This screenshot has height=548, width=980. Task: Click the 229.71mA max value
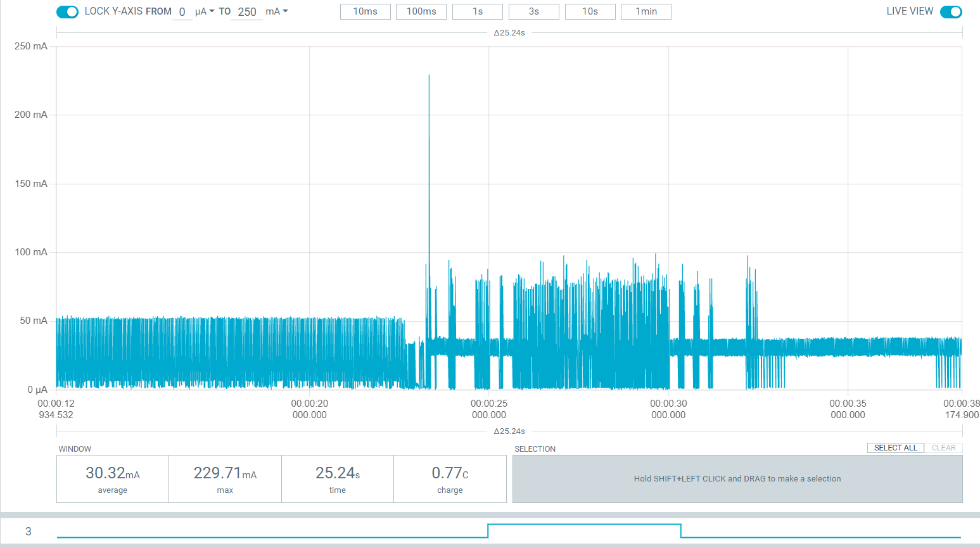[x=225, y=473]
